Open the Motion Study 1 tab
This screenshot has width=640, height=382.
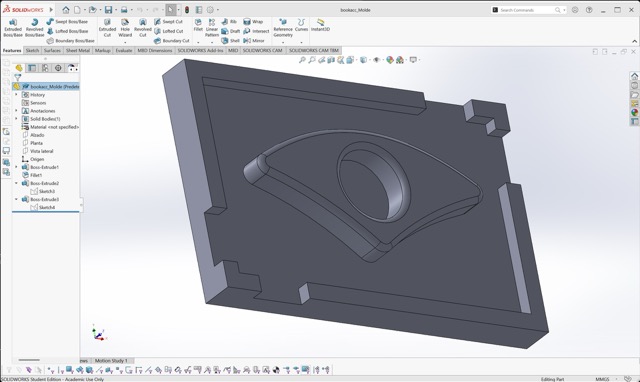pos(111,360)
